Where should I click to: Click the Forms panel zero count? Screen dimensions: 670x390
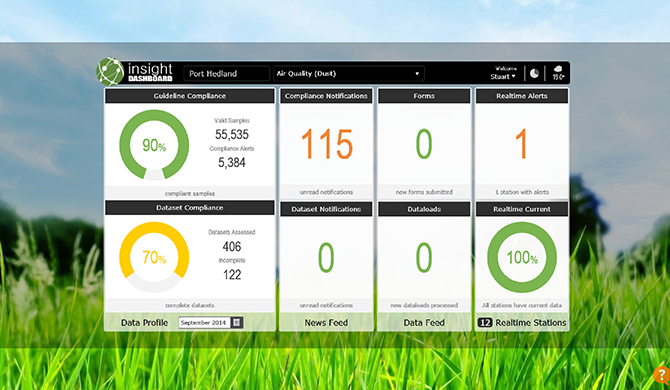[x=424, y=144]
